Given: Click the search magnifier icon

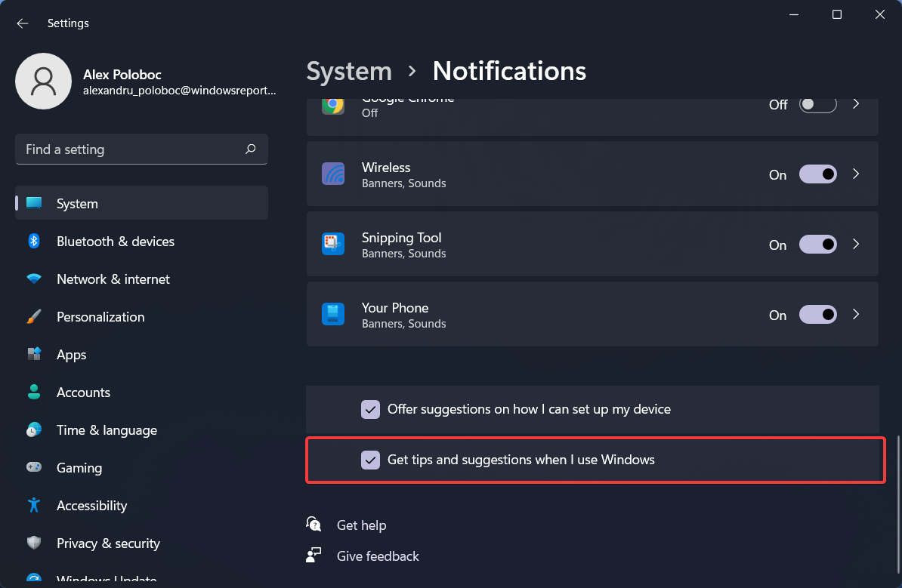Looking at the screenshot, I should (x=251, y=149).
